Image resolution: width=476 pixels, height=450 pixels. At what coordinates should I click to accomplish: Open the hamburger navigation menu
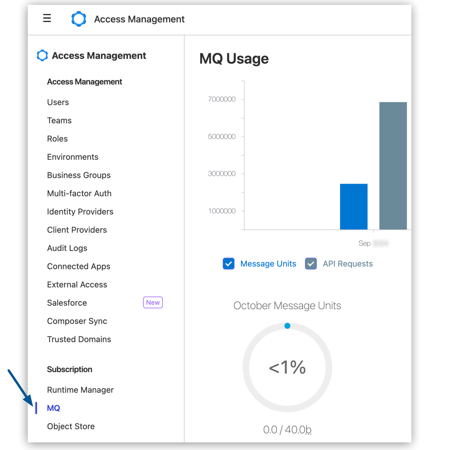click(x=47, y=18)
